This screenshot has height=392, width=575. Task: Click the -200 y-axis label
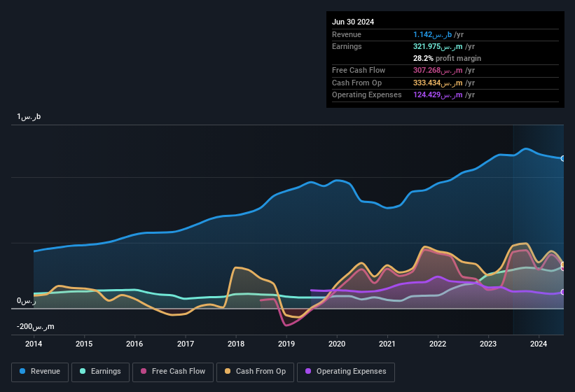pos(36,326)
